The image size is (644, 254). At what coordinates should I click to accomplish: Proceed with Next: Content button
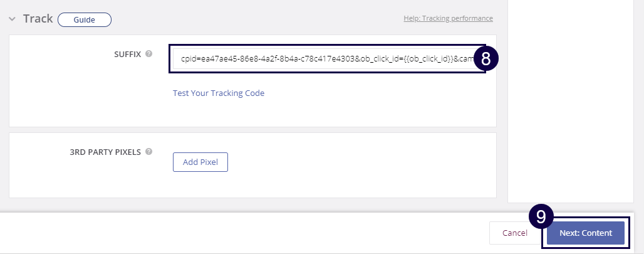coord(585,233)
